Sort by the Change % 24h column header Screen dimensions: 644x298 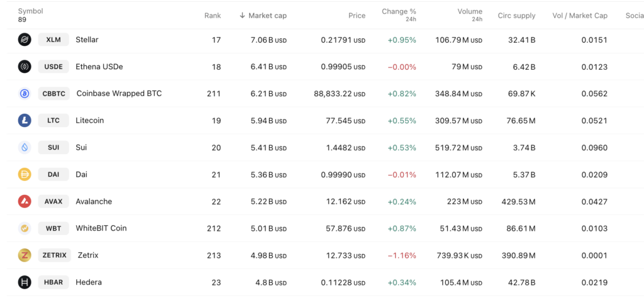399,15
